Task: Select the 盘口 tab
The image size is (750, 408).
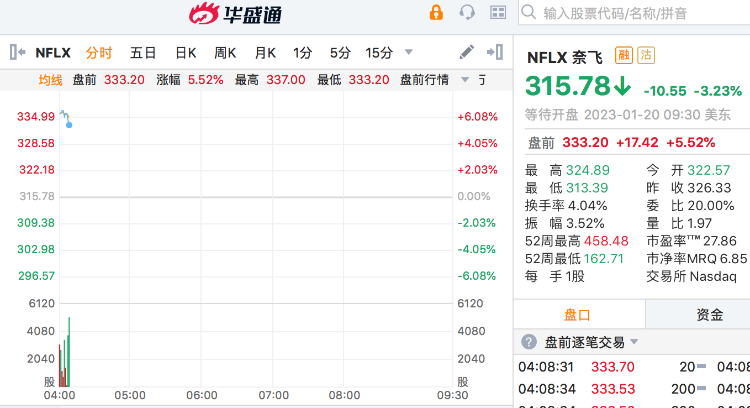Action: [579, 315]
